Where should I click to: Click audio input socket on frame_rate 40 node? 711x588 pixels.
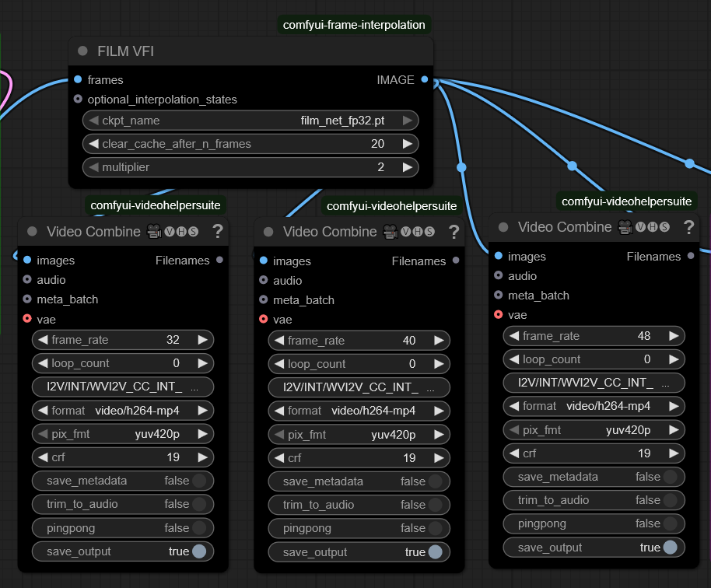coord(264,280)
